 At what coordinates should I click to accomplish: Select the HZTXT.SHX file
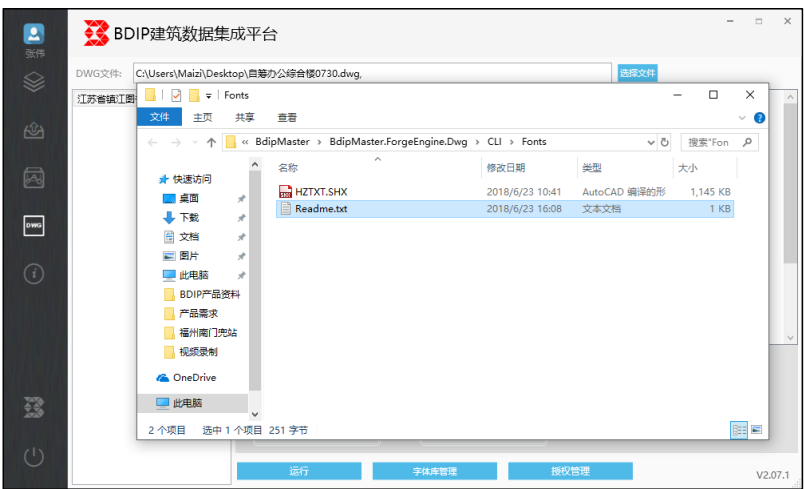tap(505, 192)
